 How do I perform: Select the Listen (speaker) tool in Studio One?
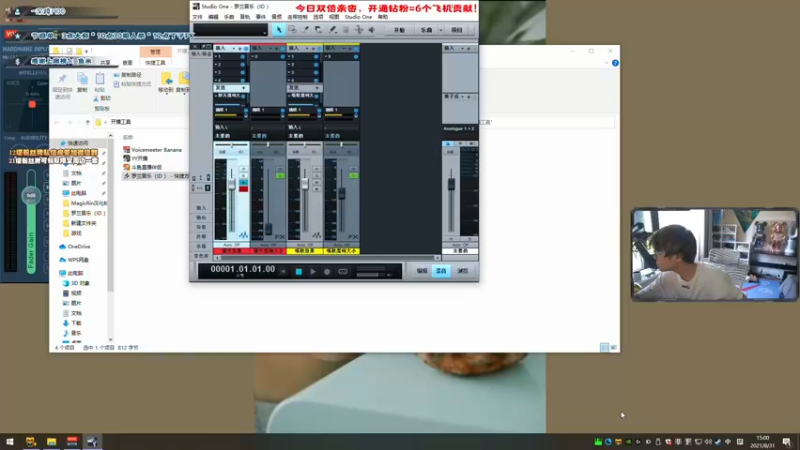(x=371, y=30)
